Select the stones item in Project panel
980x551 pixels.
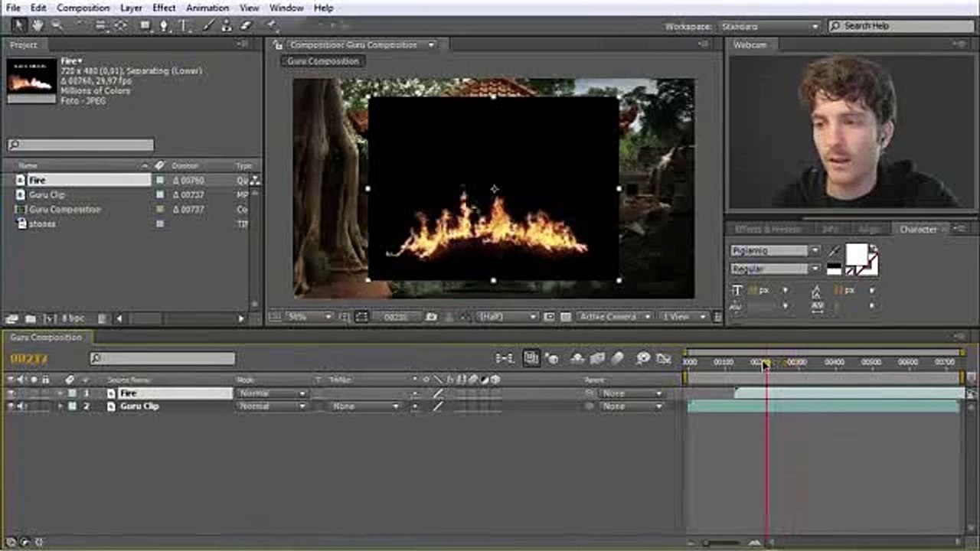[x=42, y=223]
